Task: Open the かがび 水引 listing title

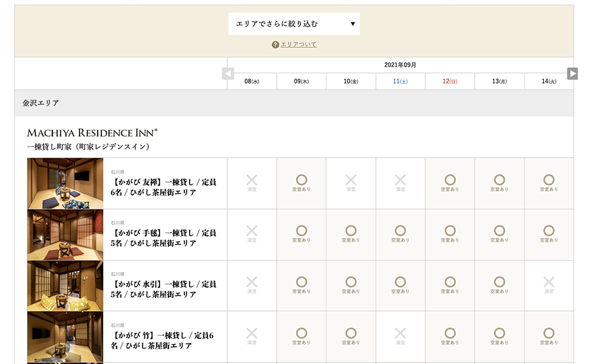Action: tap(163, 289)
